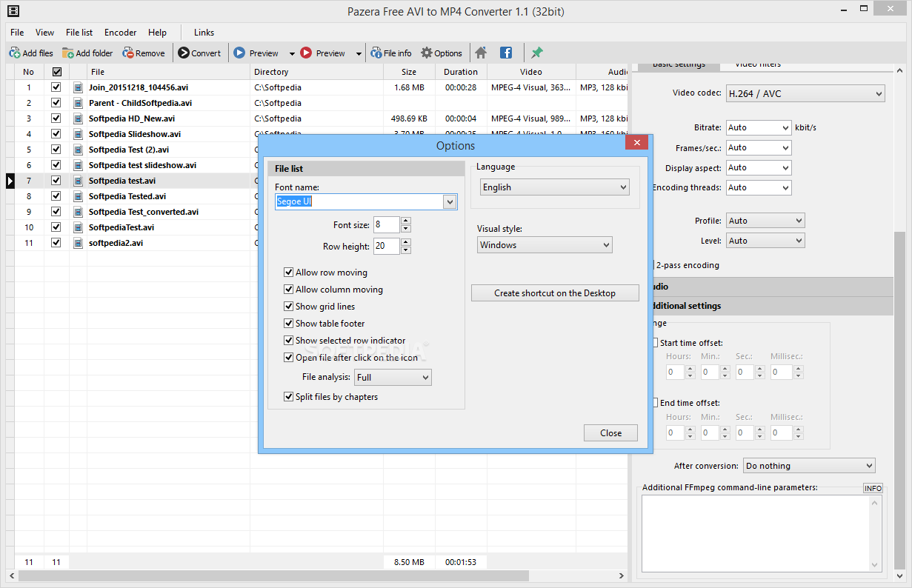This screenshot has height=588, width=912.
Task: Open the blue Preview dropdown arrow
Action: click(292, 53)
